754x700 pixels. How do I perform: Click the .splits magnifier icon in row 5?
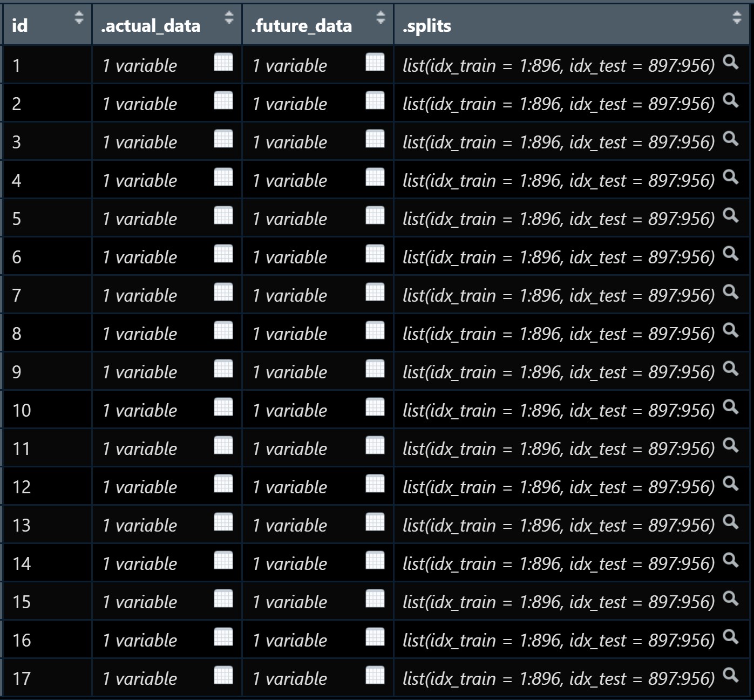tap(730, 215)
